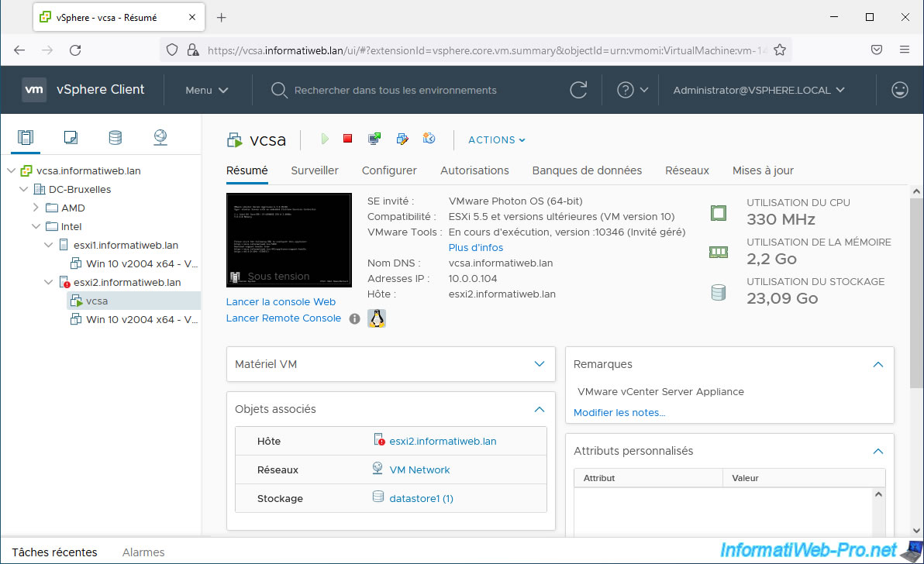
Task: Open the Banques de données tab
Action: (587, 170)
